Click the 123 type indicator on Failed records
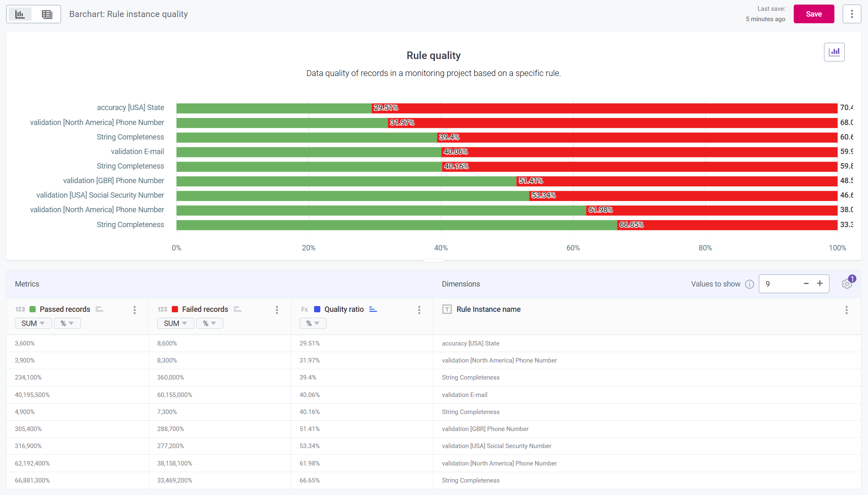The image size is (868, 495). tap(162, 309)
